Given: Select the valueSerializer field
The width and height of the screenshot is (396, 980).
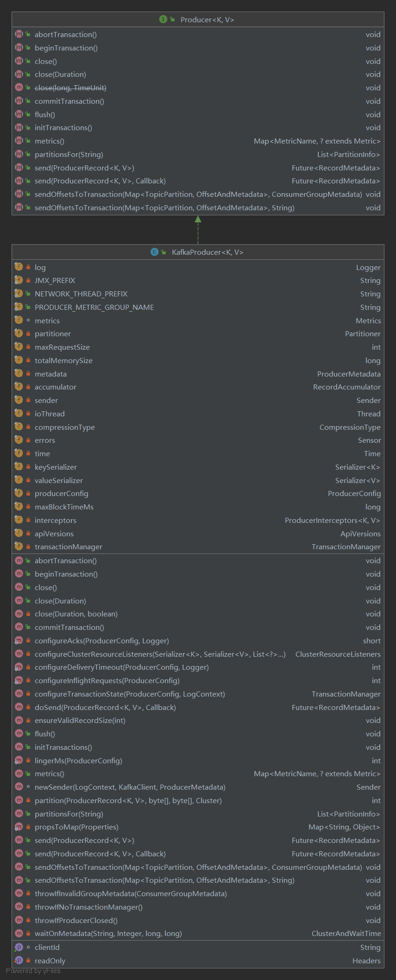Looking at the screenshot, I should [x=198, y=480].
